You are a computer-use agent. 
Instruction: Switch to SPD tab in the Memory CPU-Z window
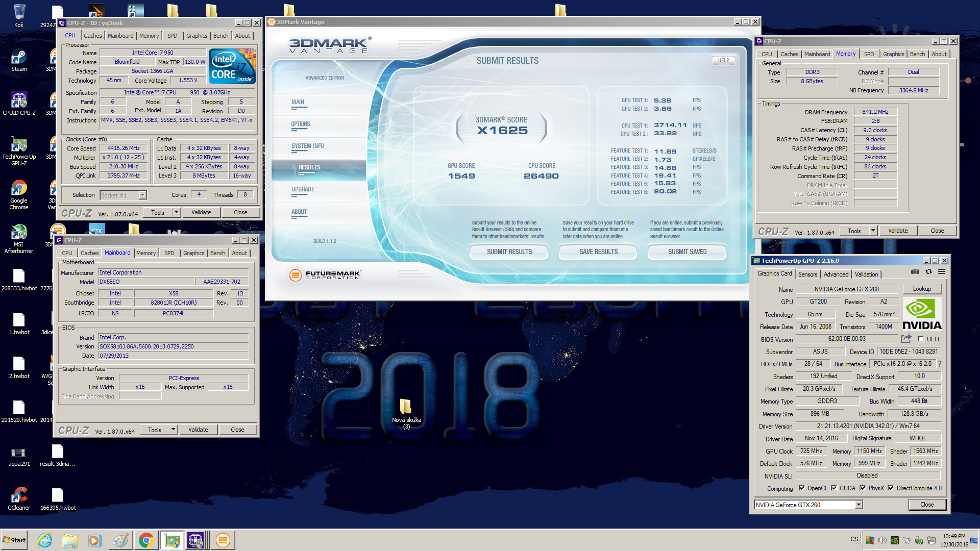pyautogui.click(x=869, y=54)
